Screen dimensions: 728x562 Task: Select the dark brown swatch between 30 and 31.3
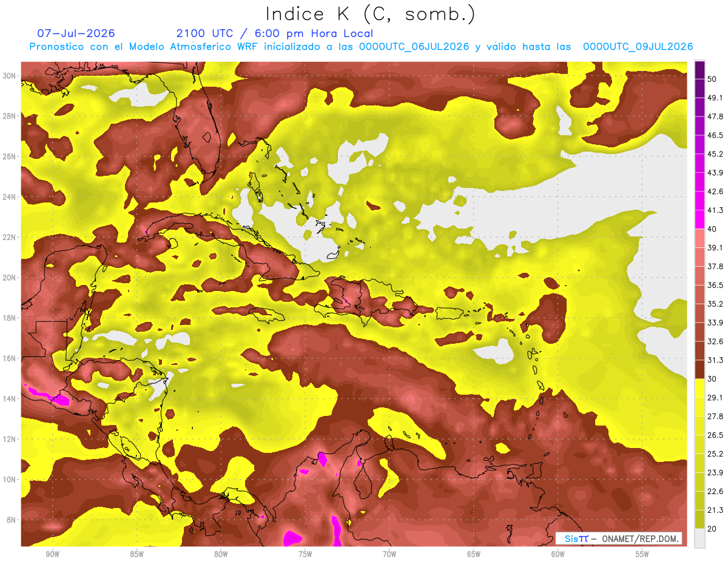coord(699,369)
